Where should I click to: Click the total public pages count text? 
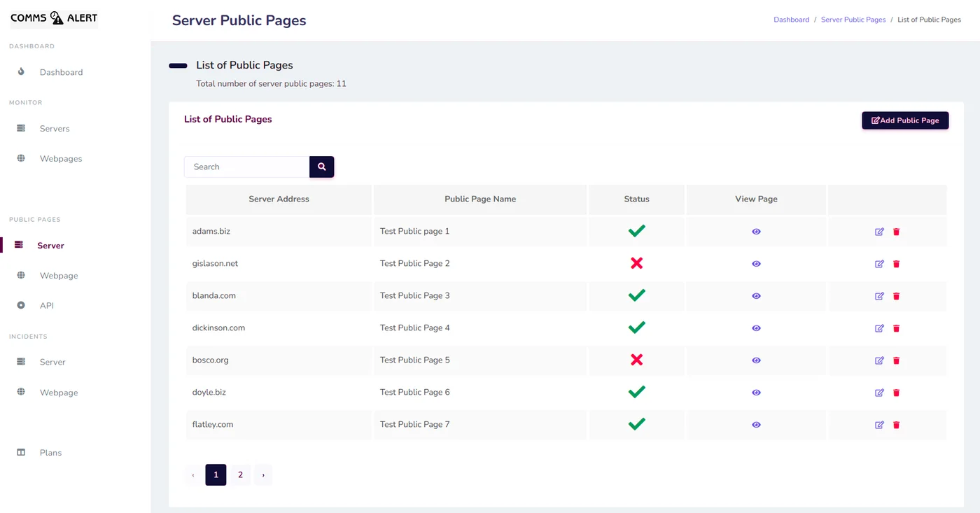point(271,83)
